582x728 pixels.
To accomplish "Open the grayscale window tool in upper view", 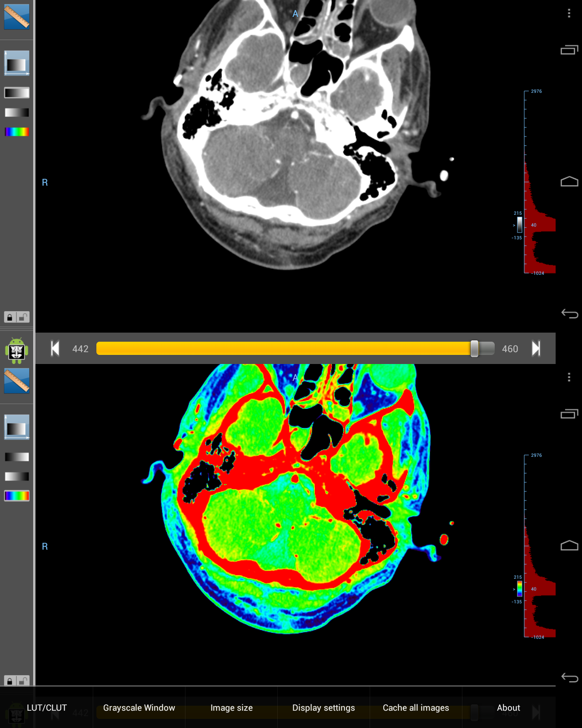I will tap(16, 63).
